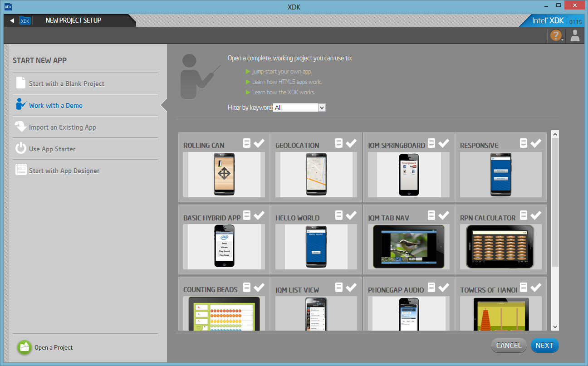The width and height of the screenshot is (588, 366).
Task: Open the JQM Springboard document icon
Action: click(x=431, y=143)
